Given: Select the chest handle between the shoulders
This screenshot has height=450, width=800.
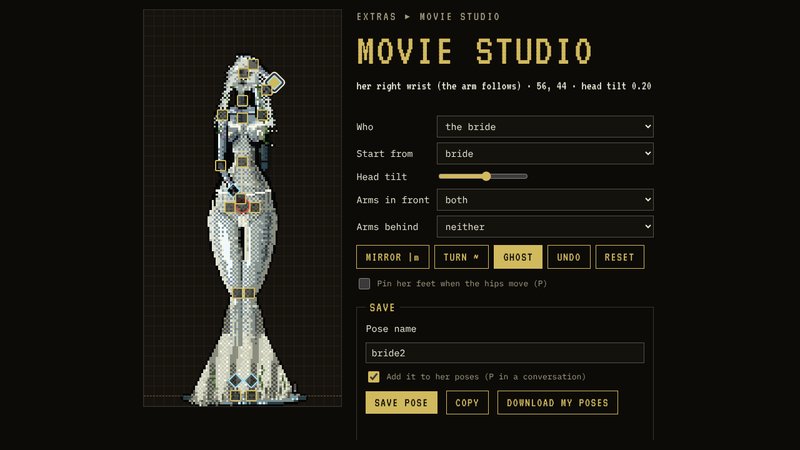Looking at the screenshot, I should 242,118.
